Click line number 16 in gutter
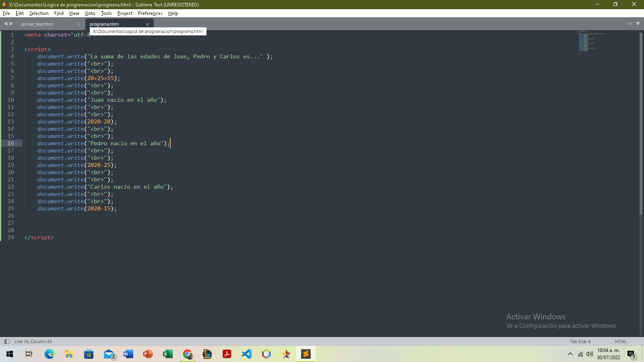This screenshot has width=644, height=362. click(11, 143)
